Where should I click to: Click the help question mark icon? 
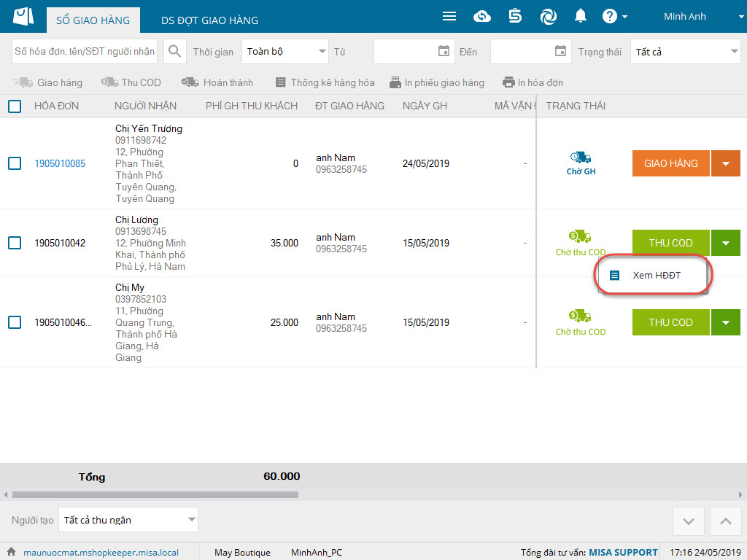pyautogui.click(x=610, y=16)
